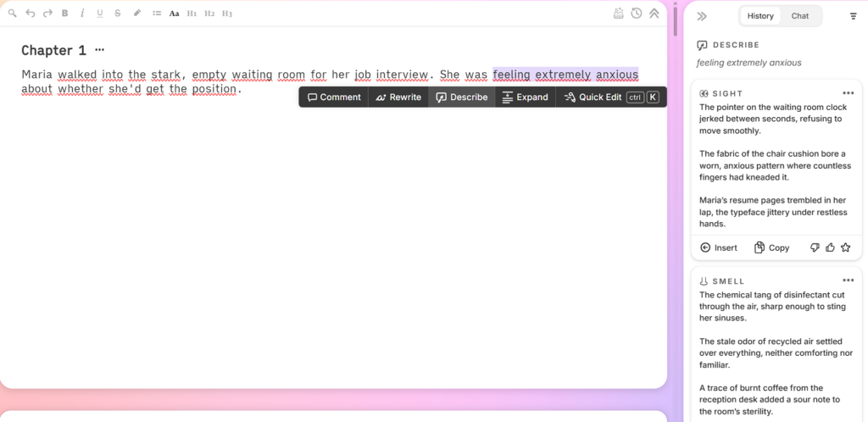
Task: Click the sparkle typewriter icon in toolbar
Action: [619, 14]
